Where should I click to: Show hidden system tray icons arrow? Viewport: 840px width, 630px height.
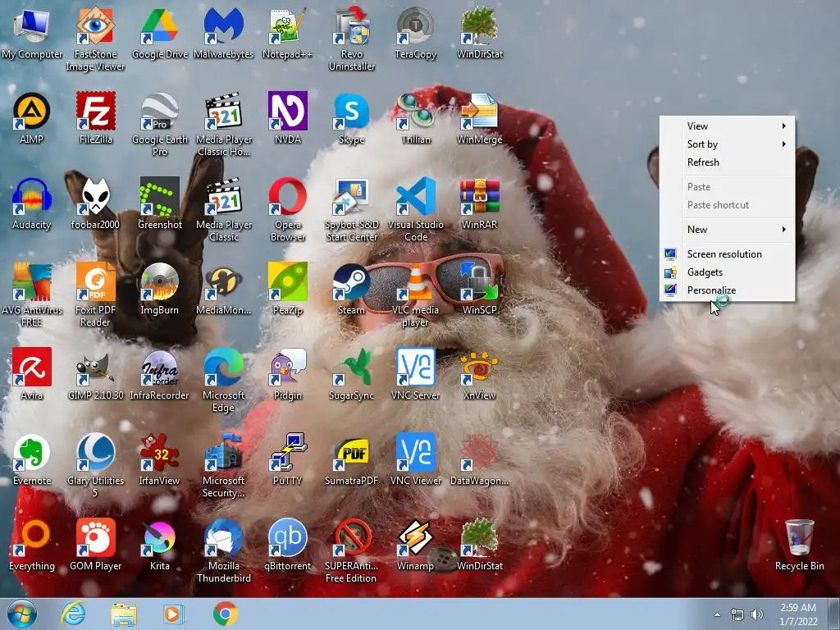[717, 614]
